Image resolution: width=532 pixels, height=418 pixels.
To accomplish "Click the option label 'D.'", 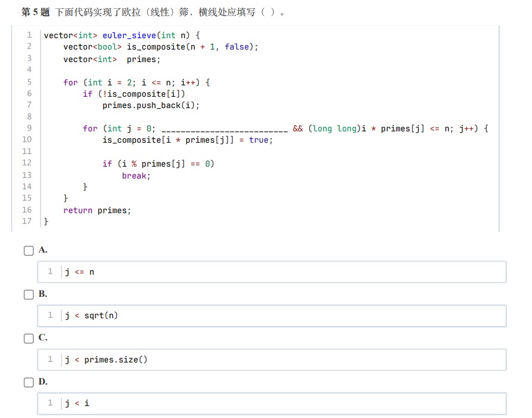I will (x=43, y=382).
